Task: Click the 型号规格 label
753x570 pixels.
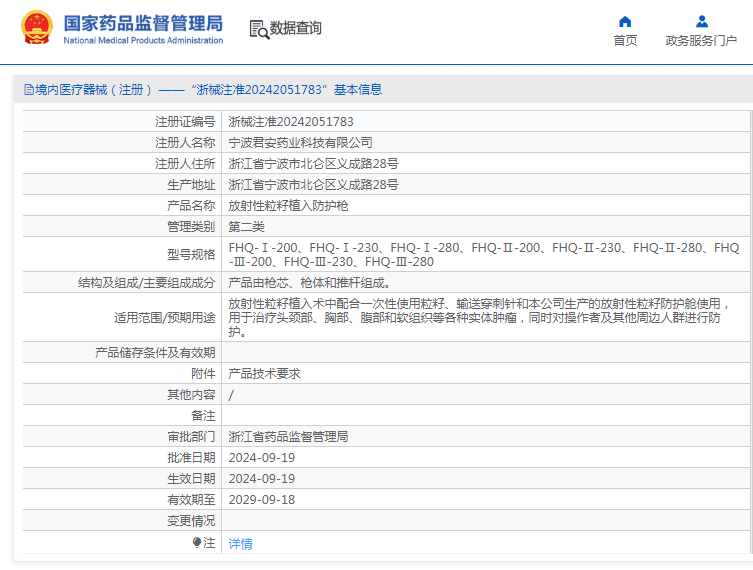Action: tap(191, 255)
